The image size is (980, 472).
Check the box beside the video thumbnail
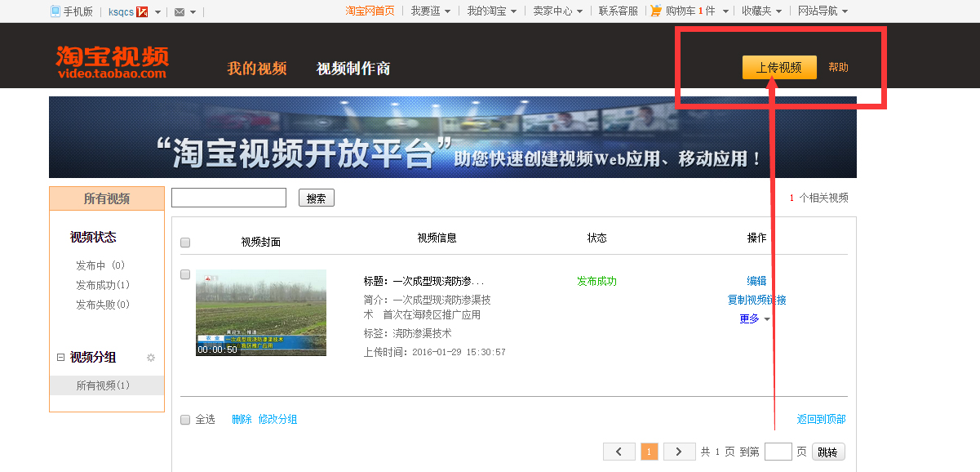click(x=185, y=274)
